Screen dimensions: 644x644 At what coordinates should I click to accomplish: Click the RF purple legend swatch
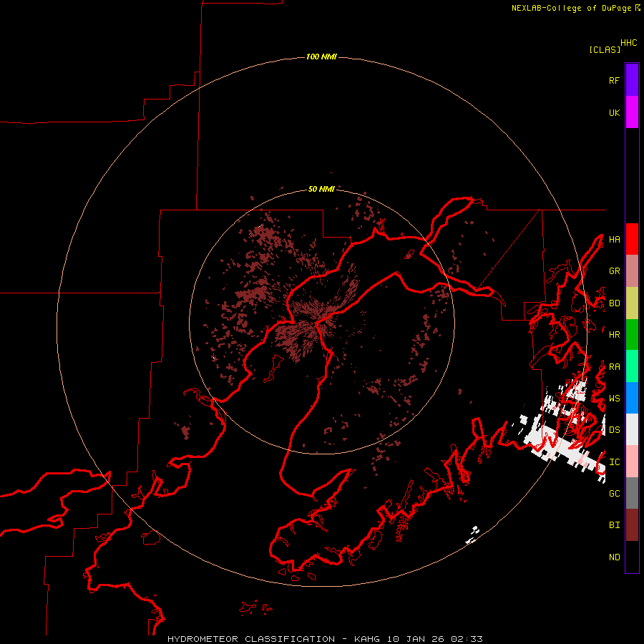[x=632, y=80]
